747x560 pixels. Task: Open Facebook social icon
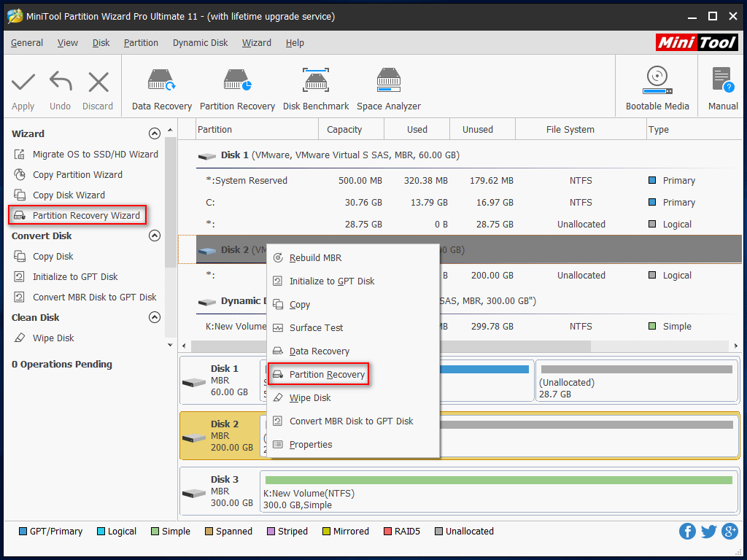point(687,532)
